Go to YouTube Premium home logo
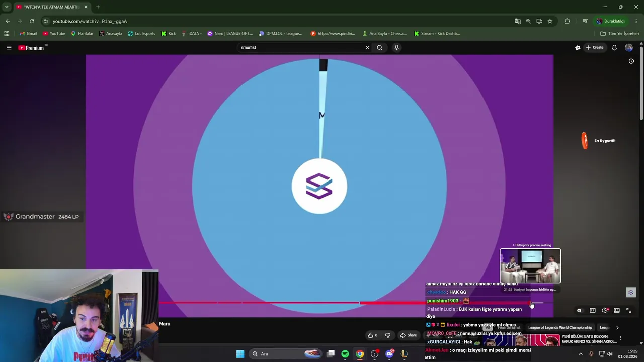644x362 pixels. [x=31, y=48]
